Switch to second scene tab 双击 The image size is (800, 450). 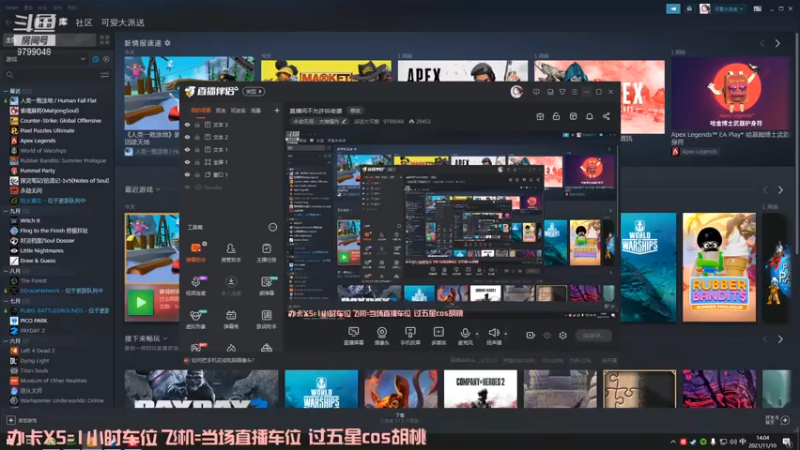click(x=220, y=110)
